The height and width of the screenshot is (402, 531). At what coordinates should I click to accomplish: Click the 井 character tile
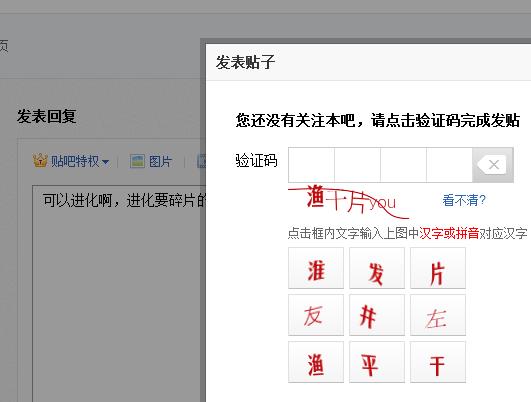(x=377, y=315)
